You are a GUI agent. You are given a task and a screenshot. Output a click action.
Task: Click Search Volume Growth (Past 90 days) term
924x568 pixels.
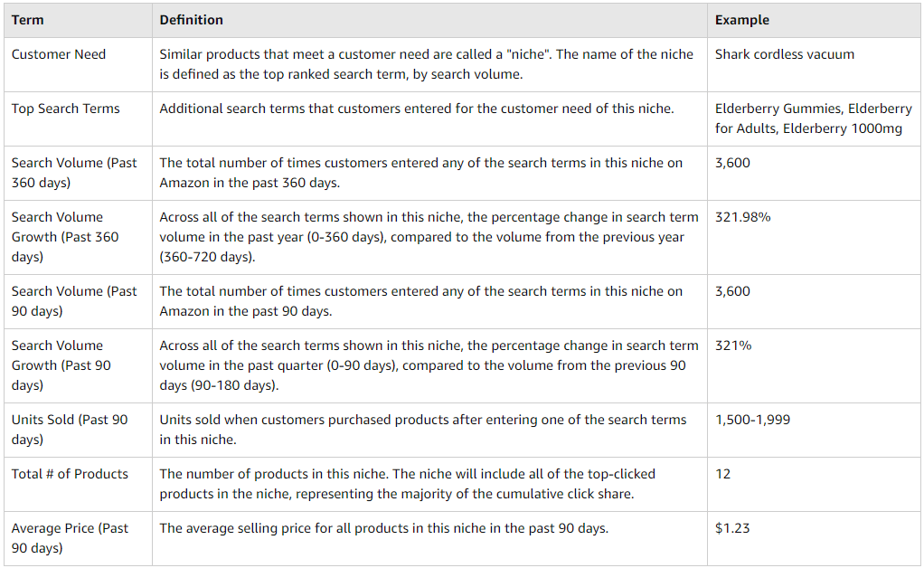61,365
